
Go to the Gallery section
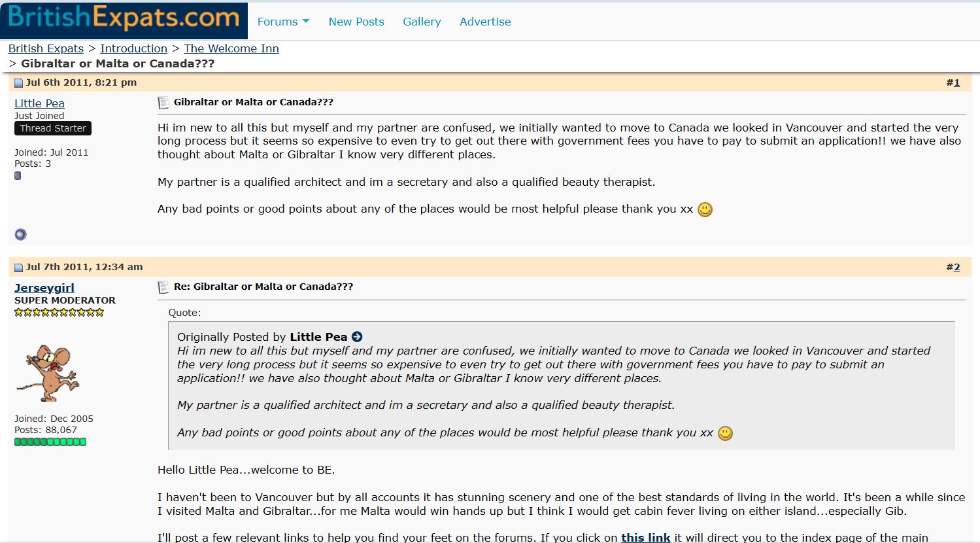422,22
